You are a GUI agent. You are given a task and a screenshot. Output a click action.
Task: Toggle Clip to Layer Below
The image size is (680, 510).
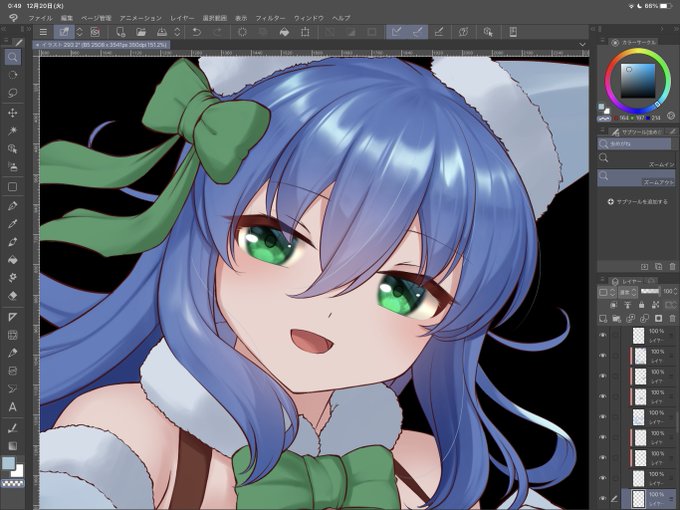tap(614, 305)
